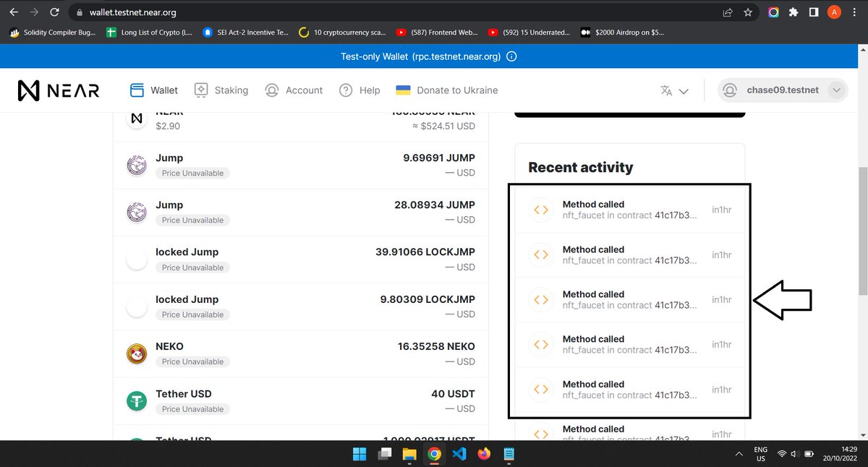The image size is (868, 467).
Task: Open Firefox from the taskbar
Action: pyautogui.click(x=483, y=454)
